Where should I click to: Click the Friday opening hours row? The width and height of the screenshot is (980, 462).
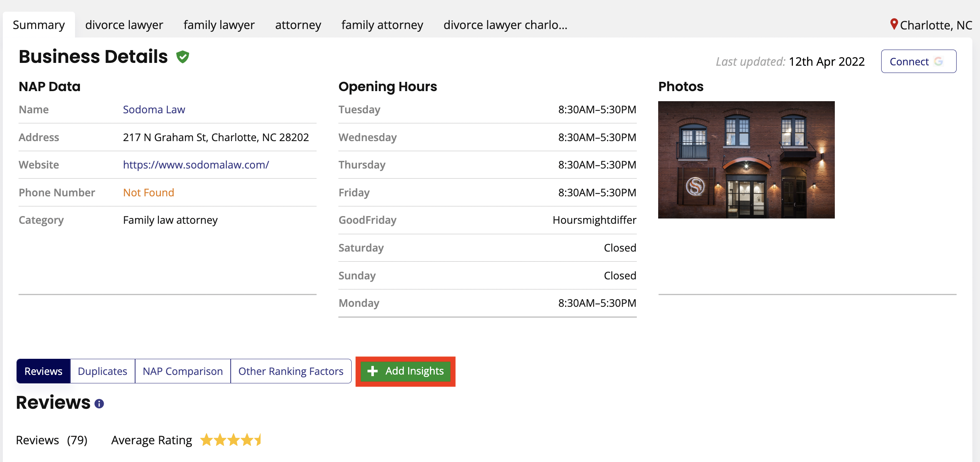pos(487,193)
